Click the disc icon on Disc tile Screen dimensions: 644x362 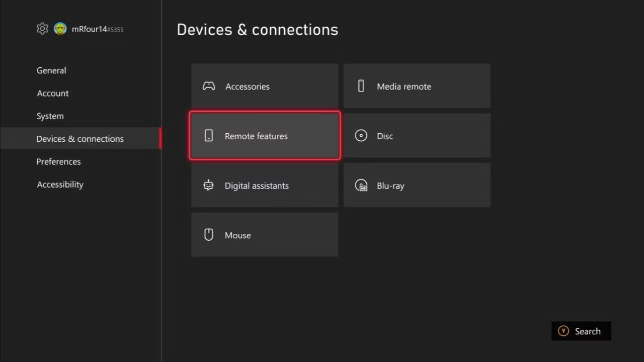click(361, 135)
